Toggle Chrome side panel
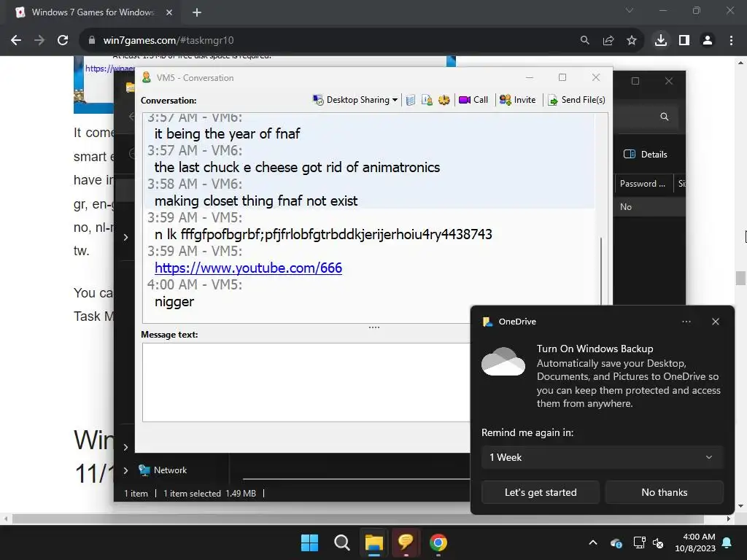This screenshot has height=560, width=747. tap(684, 41)
